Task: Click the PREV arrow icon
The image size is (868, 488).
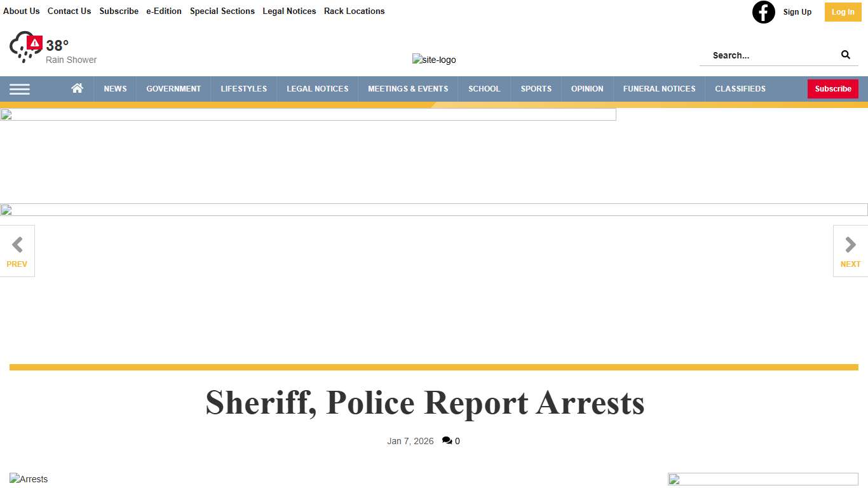Action: point(17,244)
